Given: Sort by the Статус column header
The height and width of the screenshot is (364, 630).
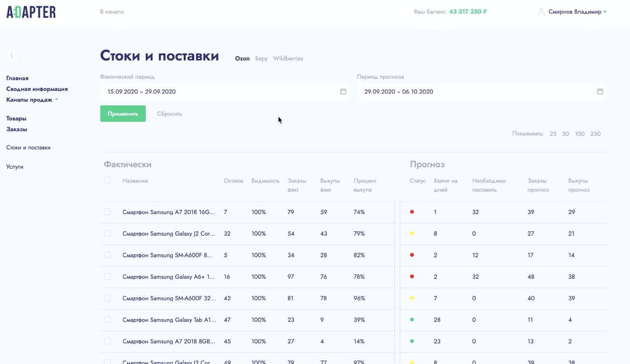Looking at the screenshot, I should click(x=417, y=181).
